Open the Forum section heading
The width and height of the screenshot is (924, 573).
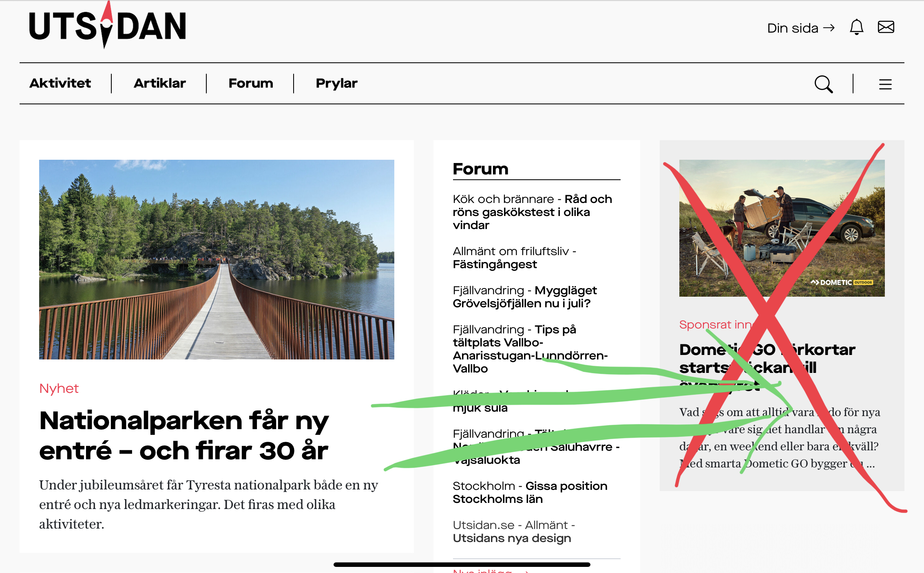tap(480, 169)
